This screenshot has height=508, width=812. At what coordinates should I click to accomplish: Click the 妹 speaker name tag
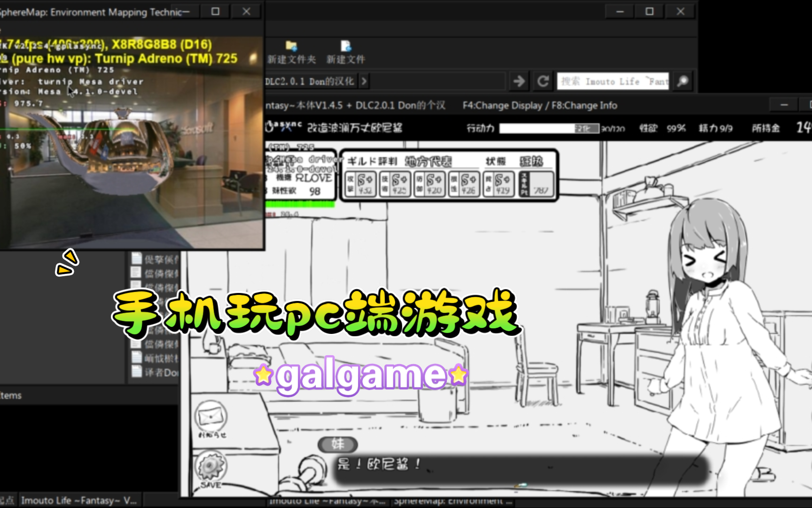338,444
